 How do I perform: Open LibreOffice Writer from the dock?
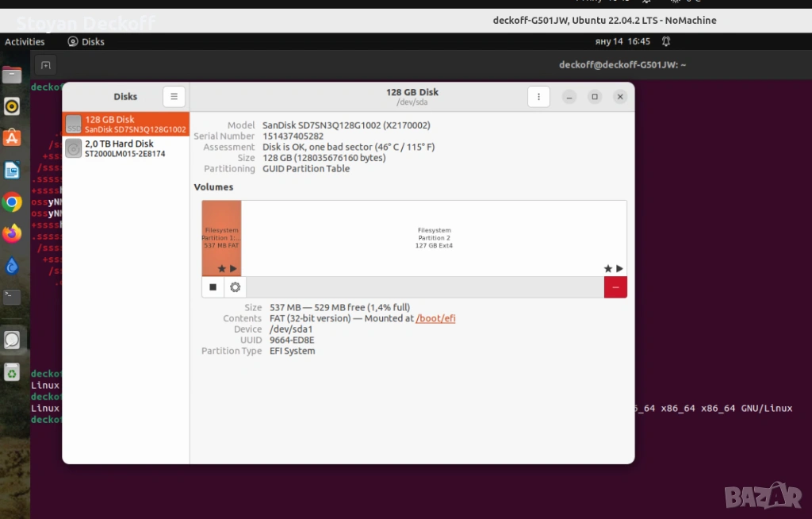click(12, 170)
